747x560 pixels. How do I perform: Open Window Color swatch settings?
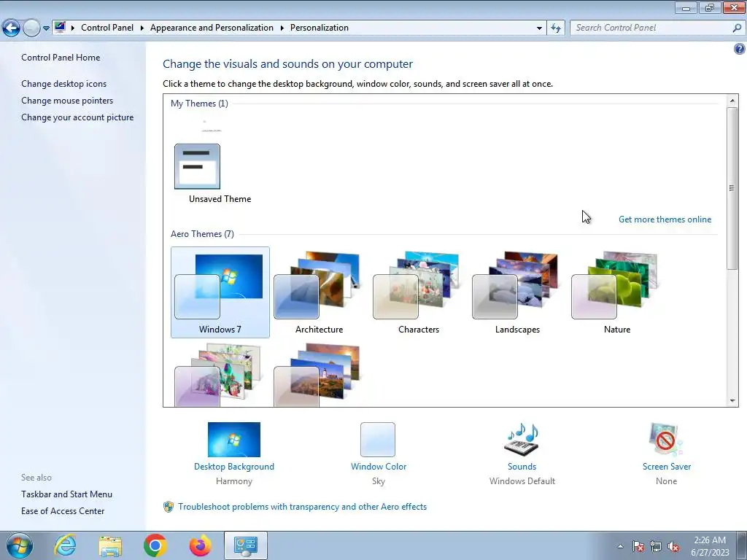tap(378, 440)
